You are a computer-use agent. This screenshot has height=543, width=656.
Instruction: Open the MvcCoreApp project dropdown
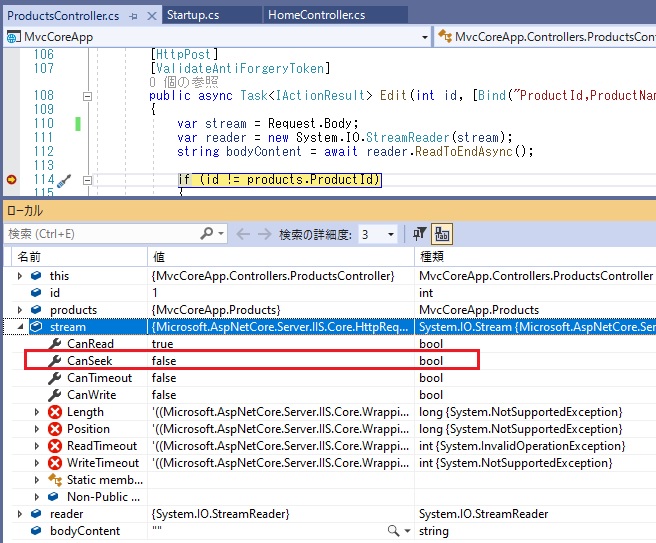pyautogui.click(x=425, y=37)
